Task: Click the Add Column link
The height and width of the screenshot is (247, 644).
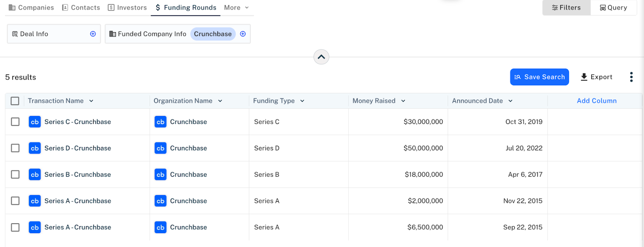Action: (x=597, y=101)
